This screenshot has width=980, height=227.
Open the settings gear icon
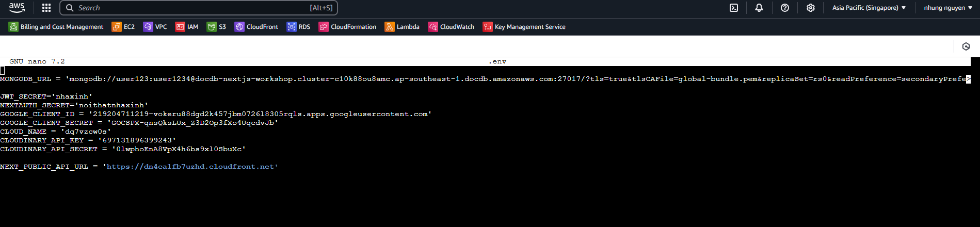810,8
